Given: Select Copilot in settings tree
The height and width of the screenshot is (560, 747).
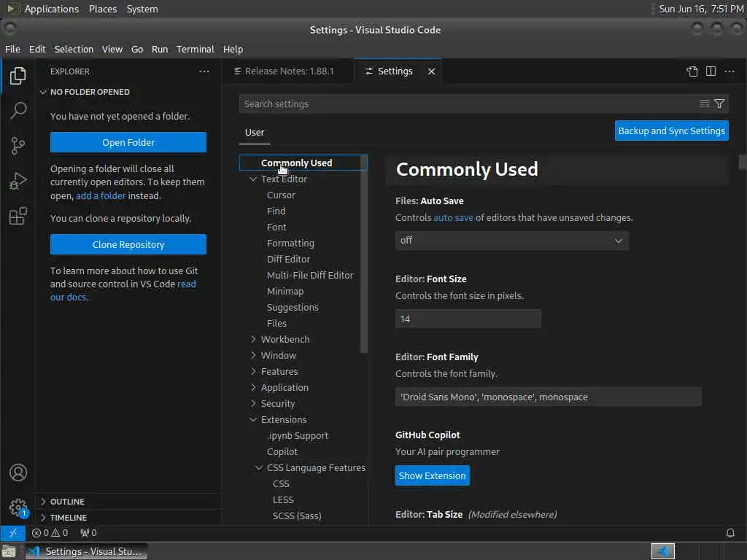Looking at the screenshot, I should click(x=282, y=451).
